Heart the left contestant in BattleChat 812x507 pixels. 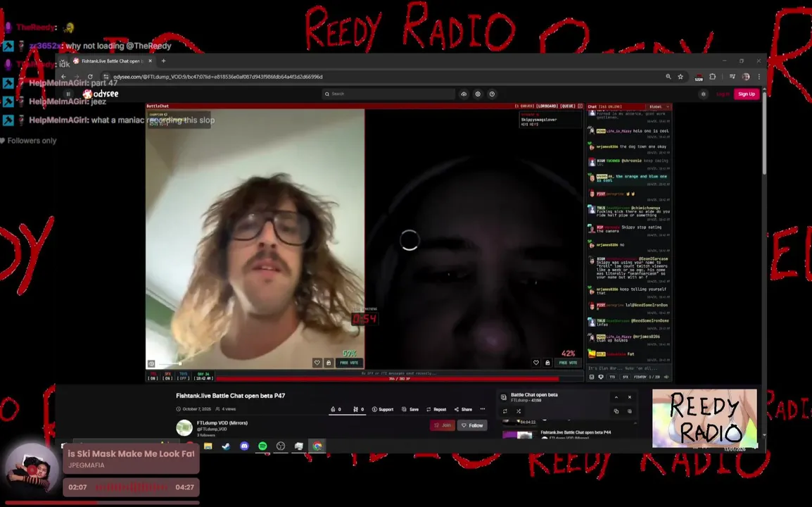[317, 363]
